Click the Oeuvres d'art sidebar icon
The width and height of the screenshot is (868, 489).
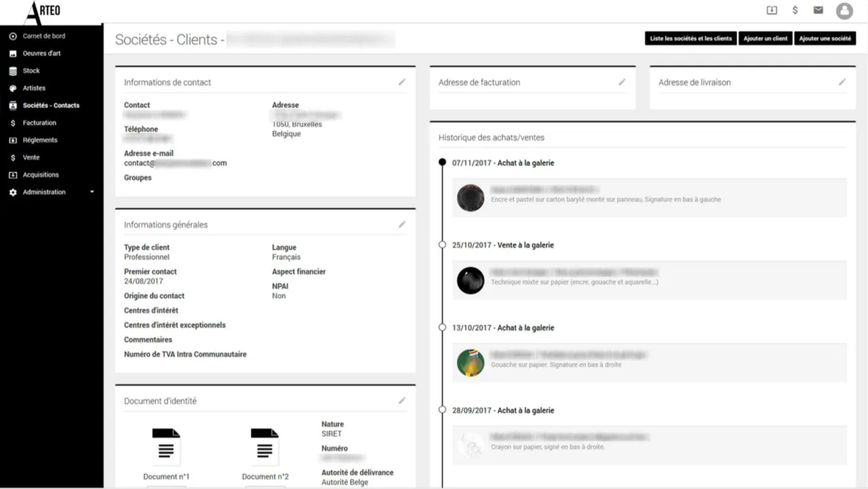point(13,54)
